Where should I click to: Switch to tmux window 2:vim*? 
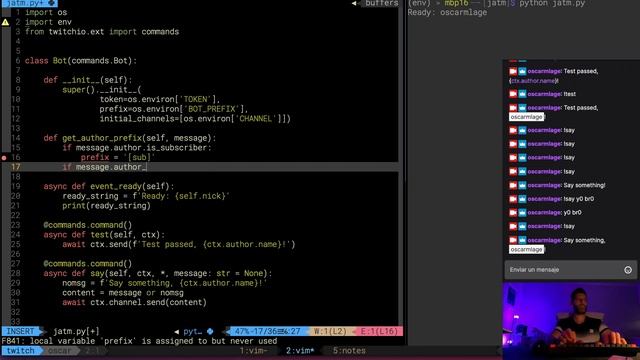[x=300, y=351]
